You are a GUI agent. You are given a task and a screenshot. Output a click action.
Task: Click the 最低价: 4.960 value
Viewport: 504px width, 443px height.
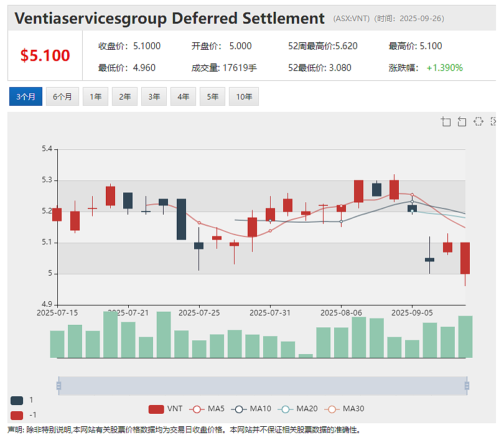click(x=127, y=68)
